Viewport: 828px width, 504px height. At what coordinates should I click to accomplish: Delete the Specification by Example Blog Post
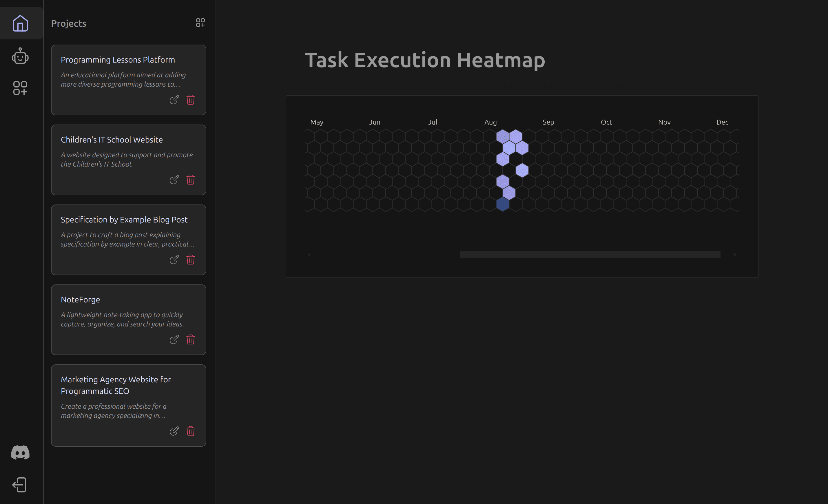[x=191, y=260]
